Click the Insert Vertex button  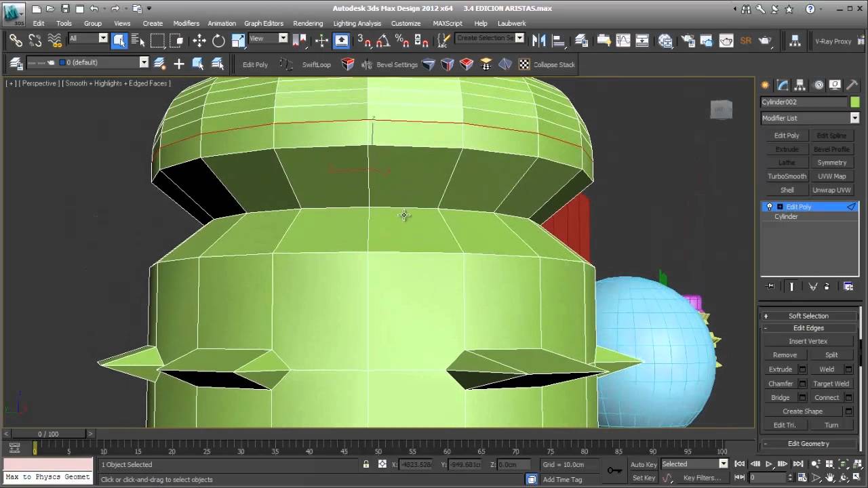808,341
